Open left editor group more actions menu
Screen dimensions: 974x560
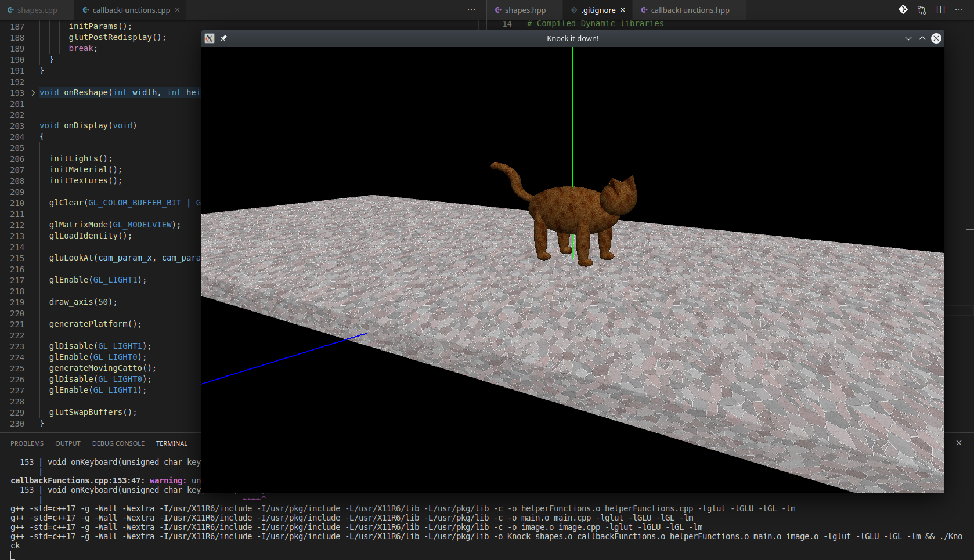(471, 10)
